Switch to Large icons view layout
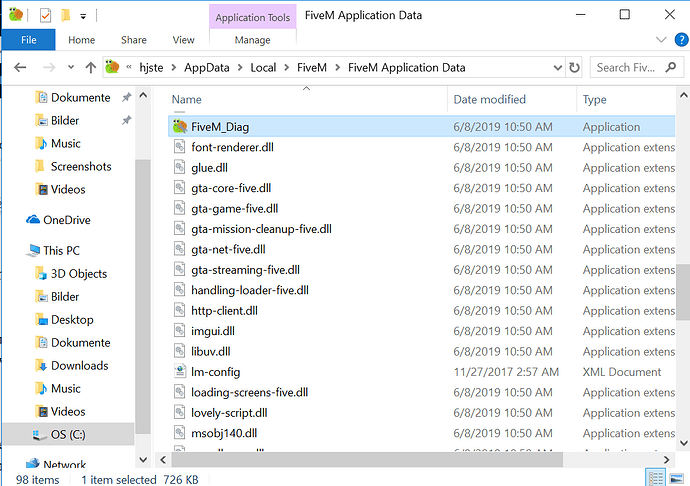Screen dimensions: 690x486 (676, 479)
